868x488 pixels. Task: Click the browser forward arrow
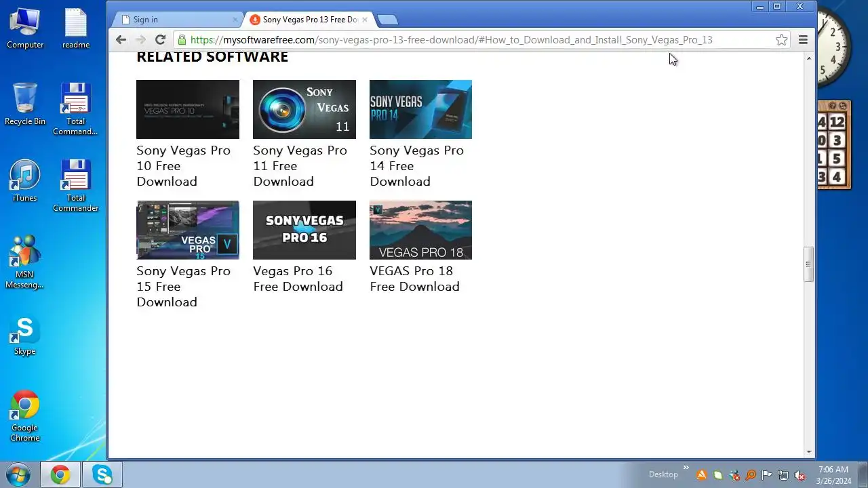(x=140, y=40)
